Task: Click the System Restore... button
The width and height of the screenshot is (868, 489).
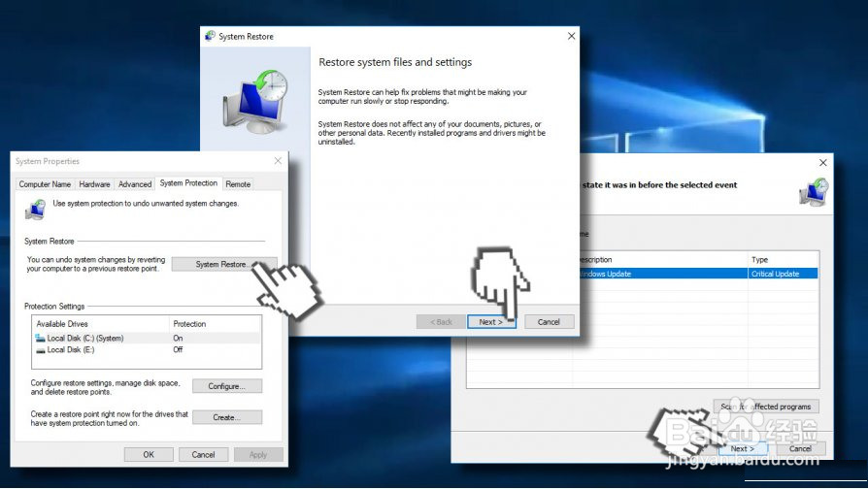Action: point(223,265)
